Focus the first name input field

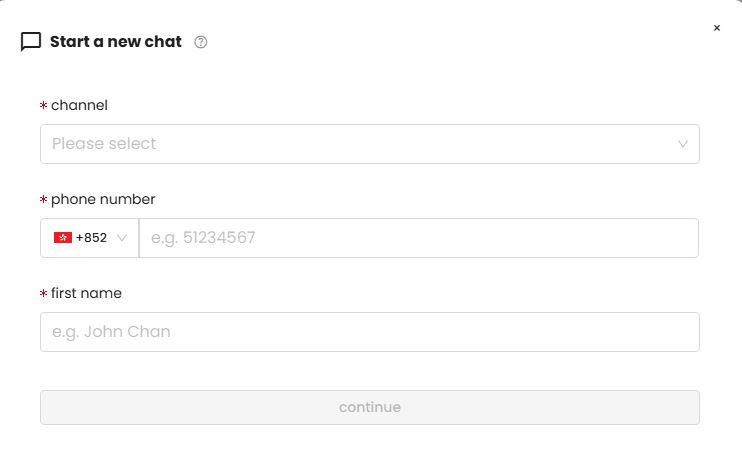pos(369,332)
